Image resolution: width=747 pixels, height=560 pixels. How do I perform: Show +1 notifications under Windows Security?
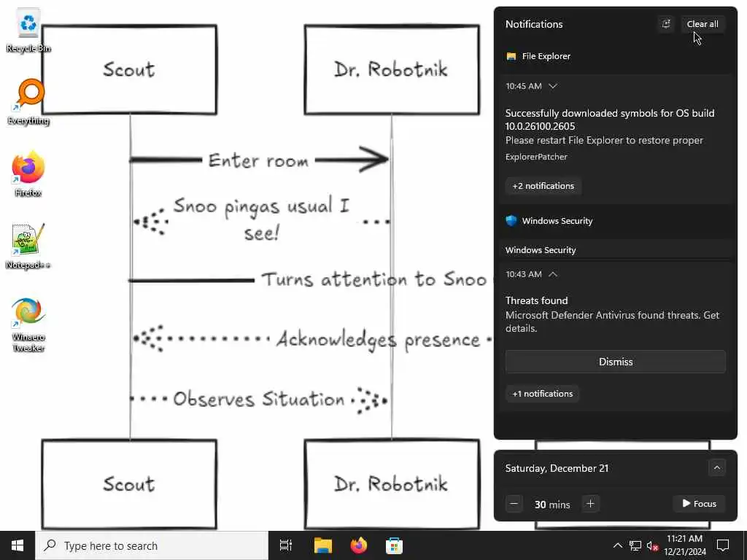coord(542,394)
